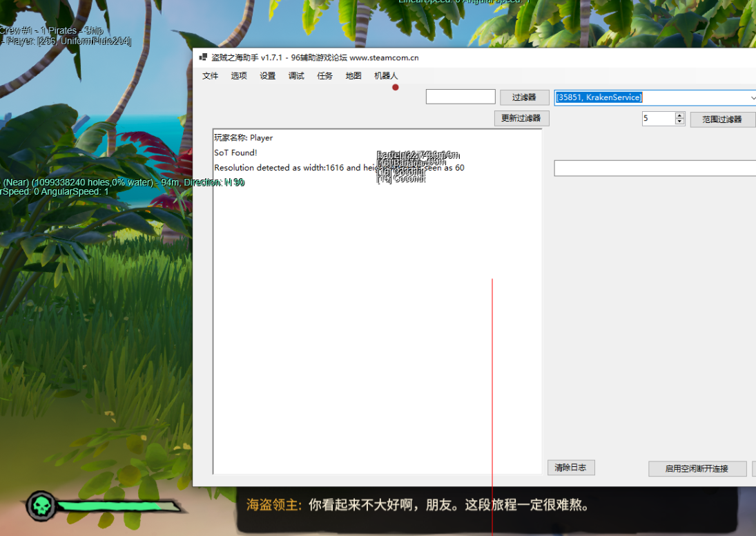The height and width of the screenshot is (536, 756).
Task: Click the empty text field below range filter
Action: pos(655,169)
